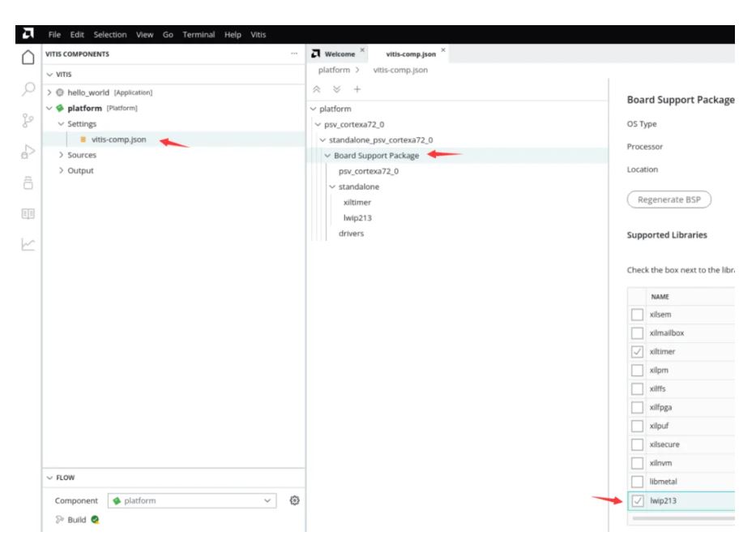This screenshot has height=549, width=756.
Task: Uncheck the xiltimer library checkbox
Action: (x=637, y=352)
